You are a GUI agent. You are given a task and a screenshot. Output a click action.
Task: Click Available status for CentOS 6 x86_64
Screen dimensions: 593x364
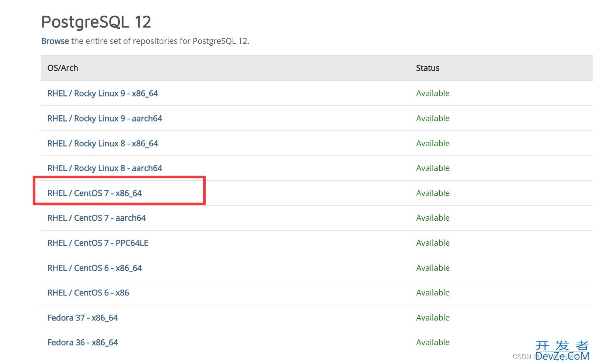coord(433,268)
